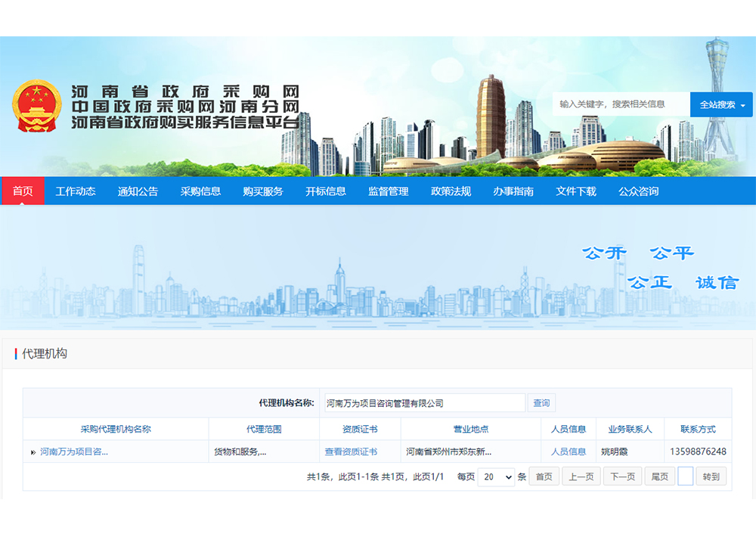Click the contact name 姚明霞

click(614, 452)
